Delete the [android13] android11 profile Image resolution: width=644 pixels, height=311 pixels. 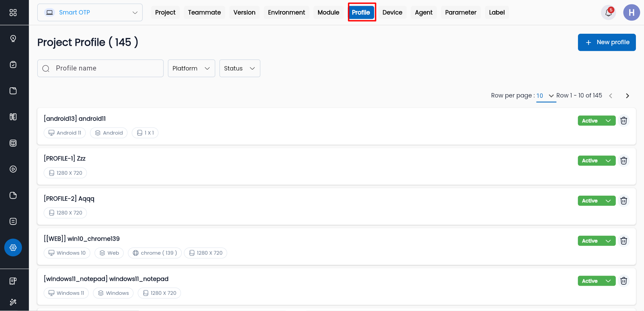(624, 121)
